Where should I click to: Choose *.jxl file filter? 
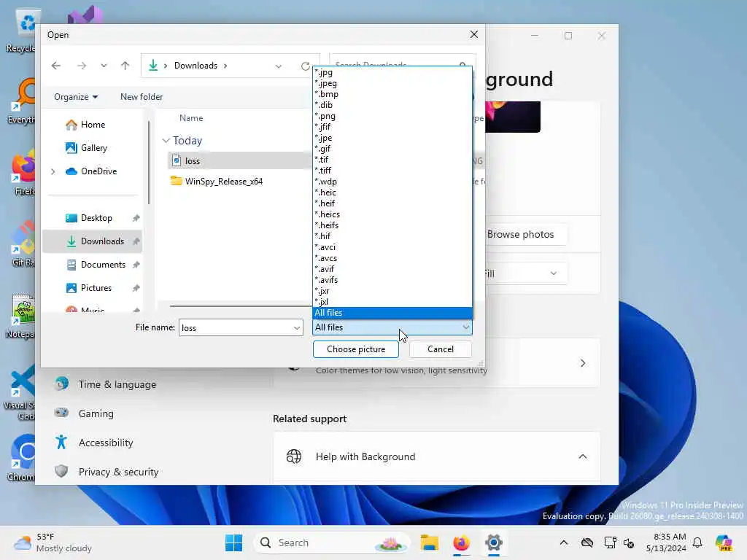[392, 303]
